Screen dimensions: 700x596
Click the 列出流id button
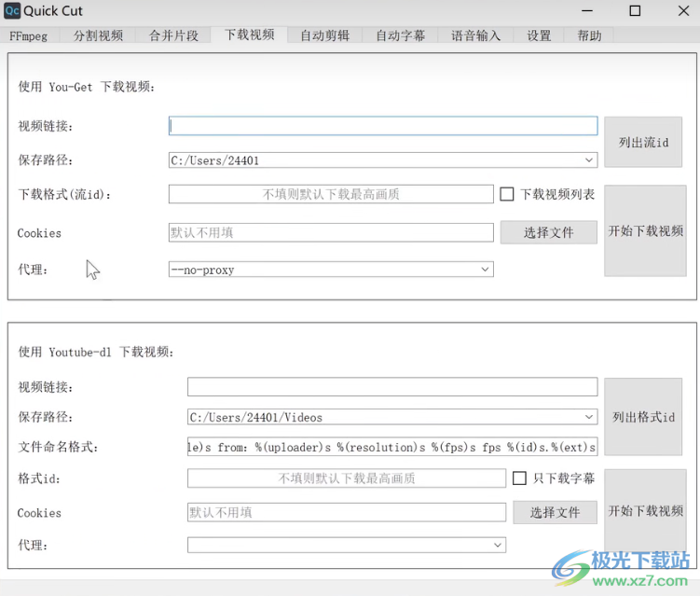643,143
